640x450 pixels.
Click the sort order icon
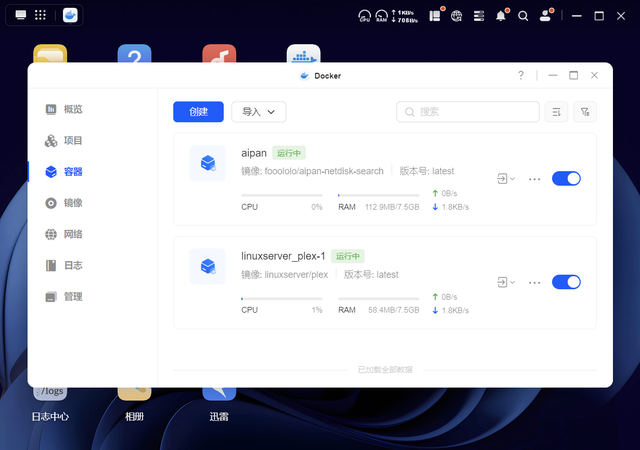tap(556, 112)
